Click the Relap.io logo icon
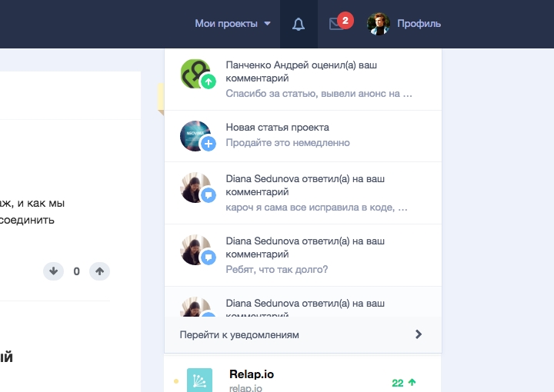 [199, 380]
